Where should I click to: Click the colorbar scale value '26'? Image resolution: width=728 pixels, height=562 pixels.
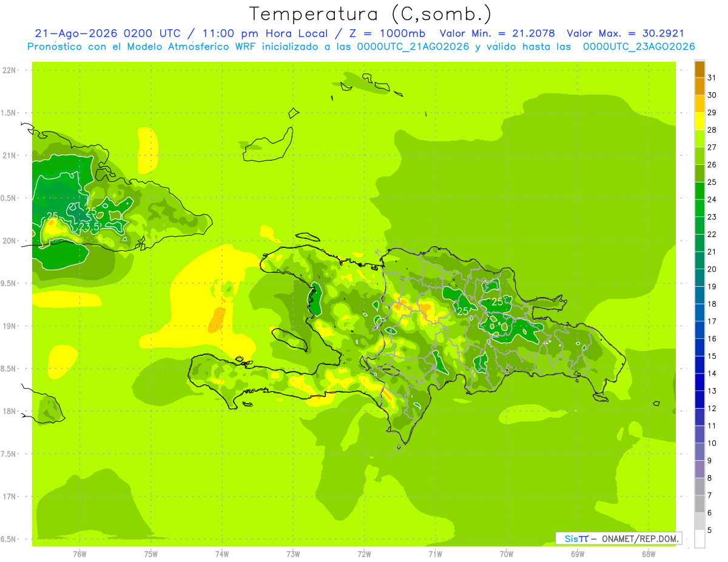(x=712, y=164)
